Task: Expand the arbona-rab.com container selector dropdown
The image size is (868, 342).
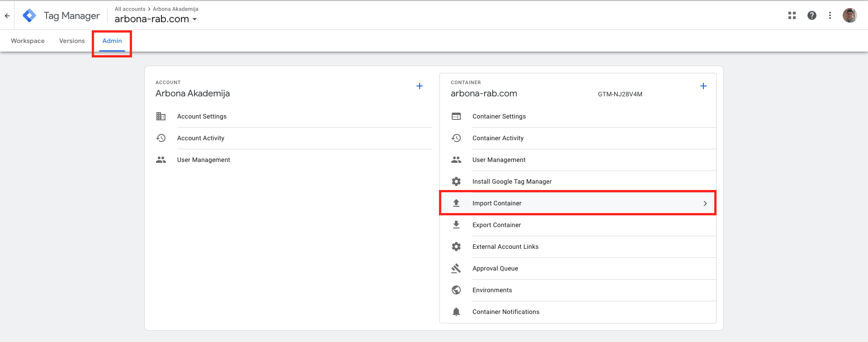Action: point(156,19)
